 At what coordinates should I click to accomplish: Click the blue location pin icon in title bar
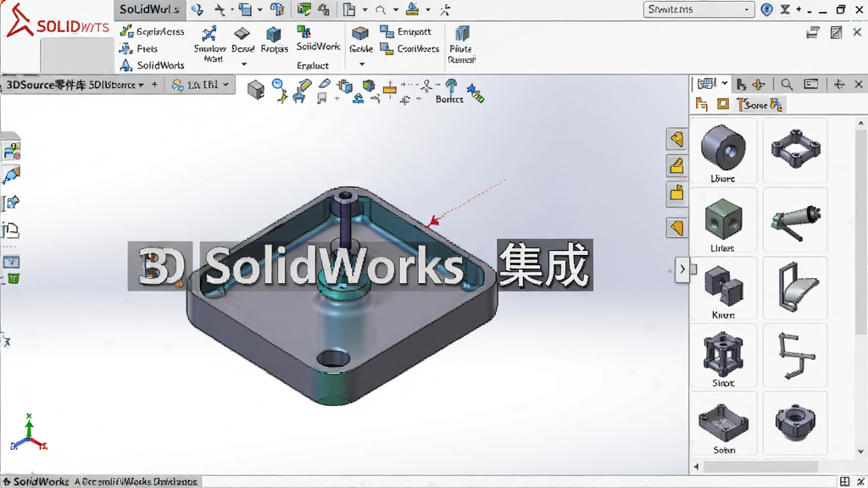[x=766, y=9]
